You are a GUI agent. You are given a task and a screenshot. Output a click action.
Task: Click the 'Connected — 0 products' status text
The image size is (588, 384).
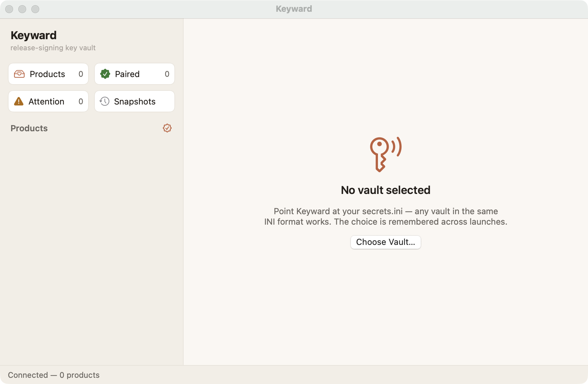point(54,375)
